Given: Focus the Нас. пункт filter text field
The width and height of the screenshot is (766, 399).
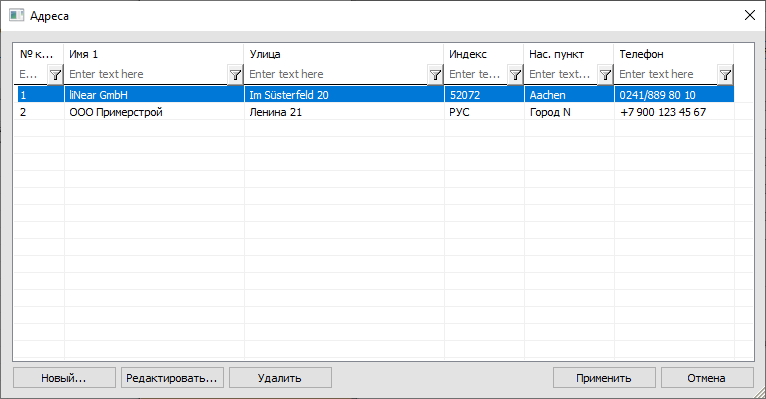Looking at the screenshot, I should (x=561, y=74).
